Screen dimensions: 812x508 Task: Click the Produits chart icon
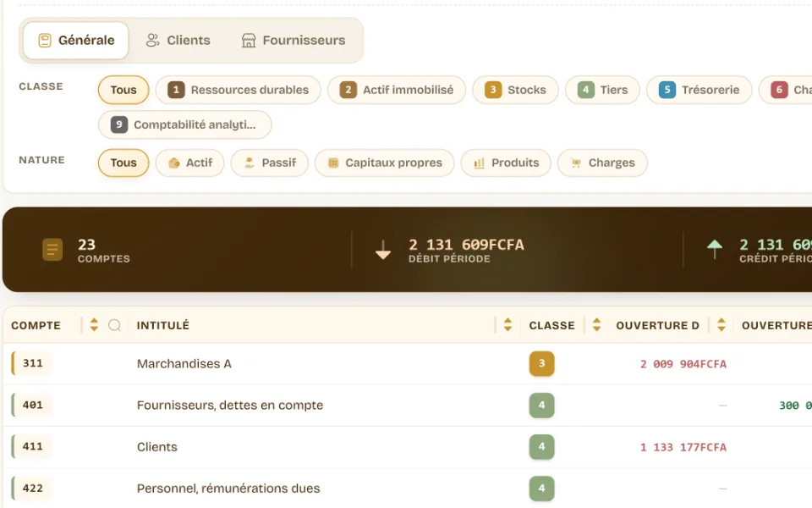(480, 163)
